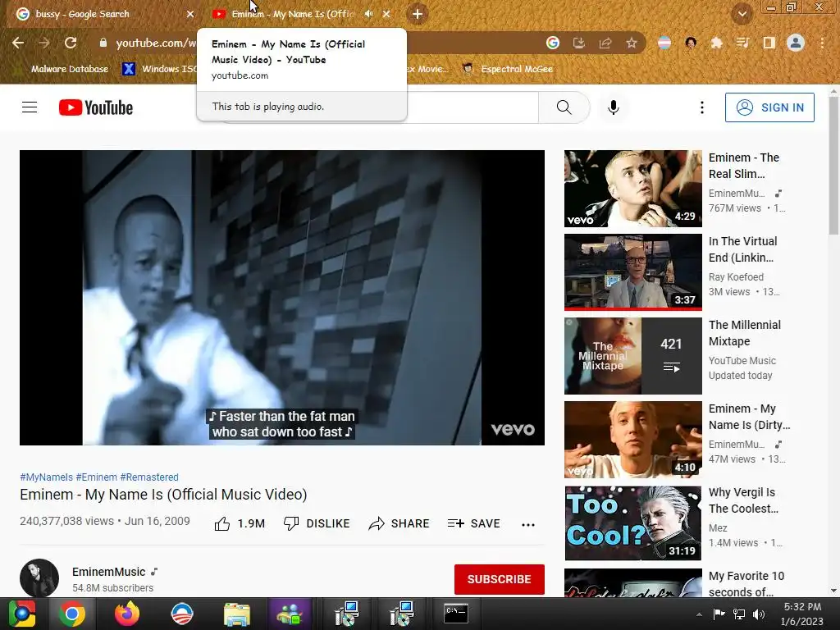Open In The Virtual End video thumbnail

632,272
